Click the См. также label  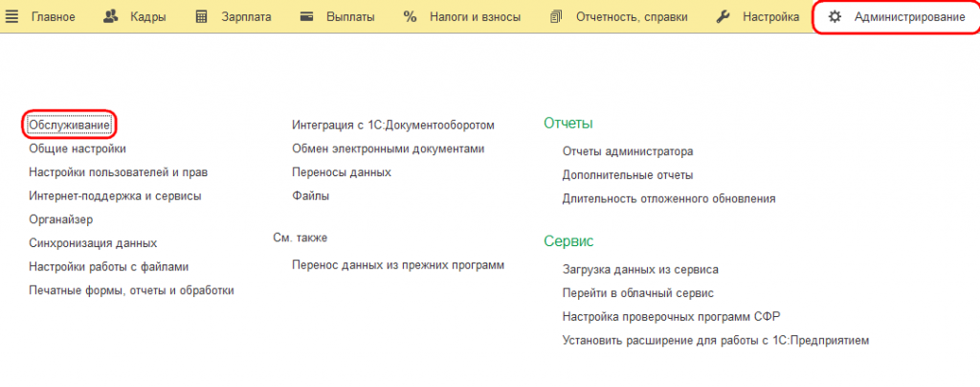coord(300,238)
